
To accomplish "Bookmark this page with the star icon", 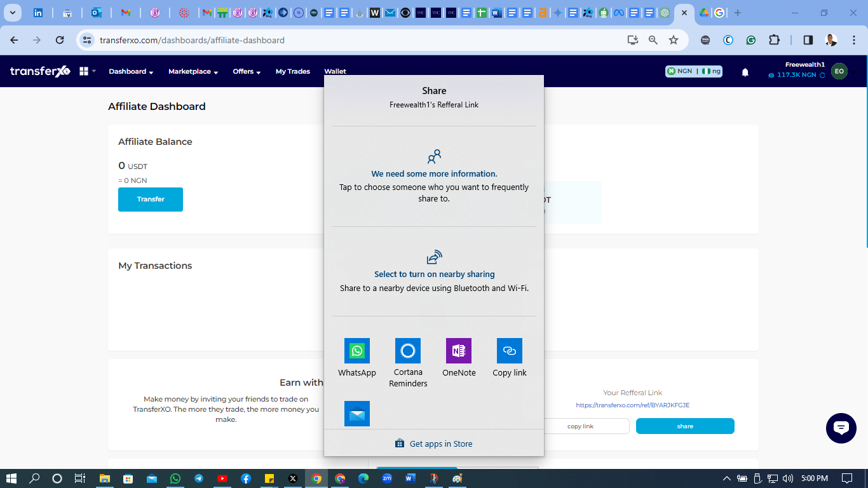I will point(674,40).
